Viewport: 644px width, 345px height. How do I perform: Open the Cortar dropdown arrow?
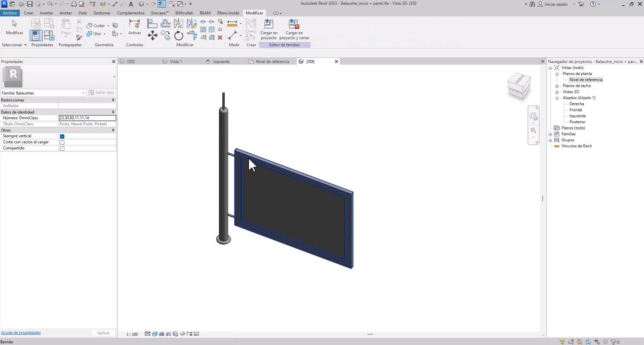click(108, 26)
